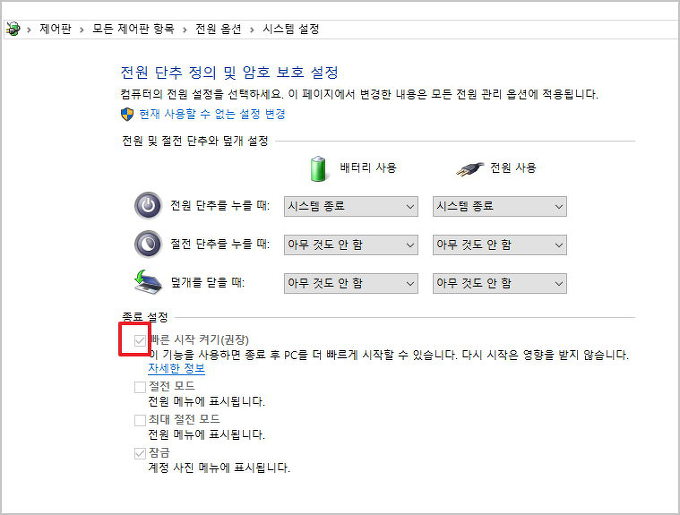
Task: Enable the 절전 모드 checkbox
Action: [140, 386]
